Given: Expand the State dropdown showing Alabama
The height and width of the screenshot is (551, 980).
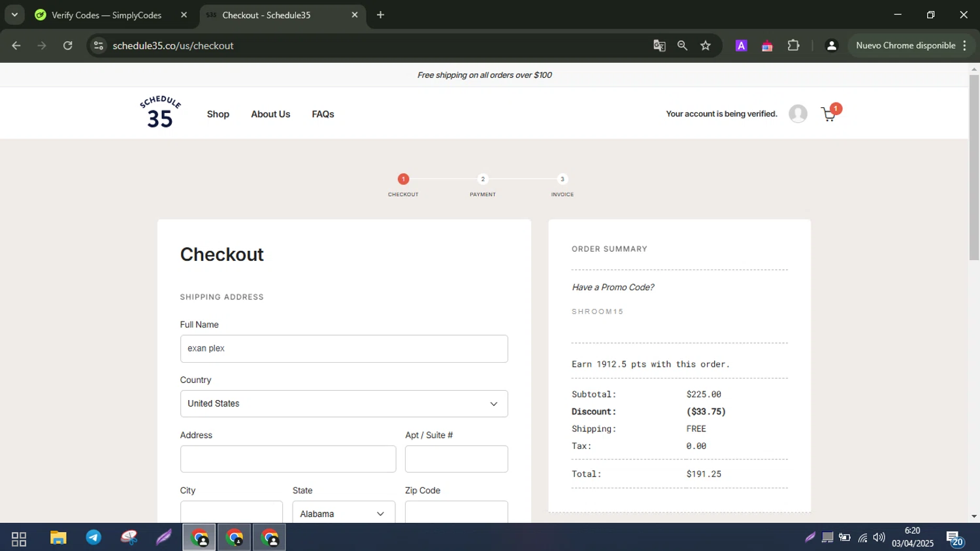Looking at the screenshot, I should pos(344,514).
